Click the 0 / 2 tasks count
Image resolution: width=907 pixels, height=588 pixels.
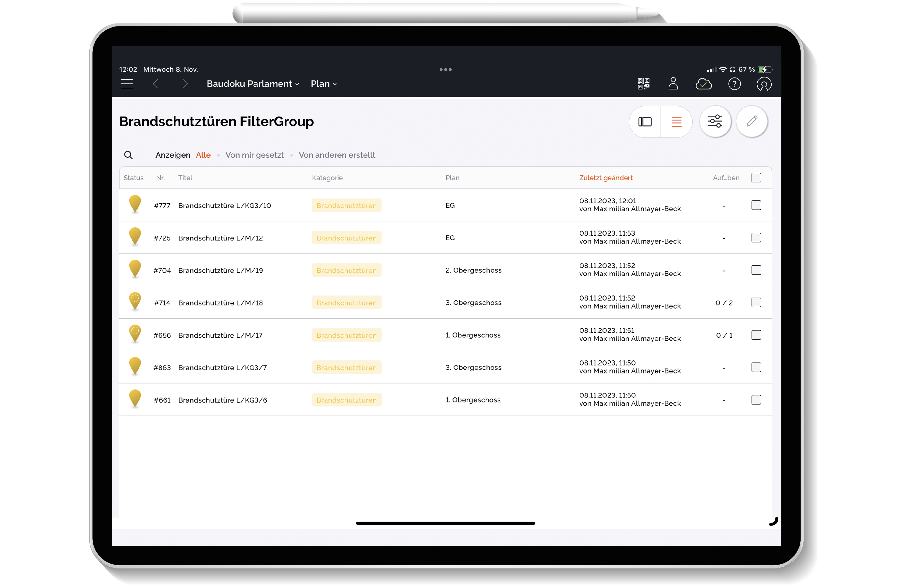click(x=724, y=303)
